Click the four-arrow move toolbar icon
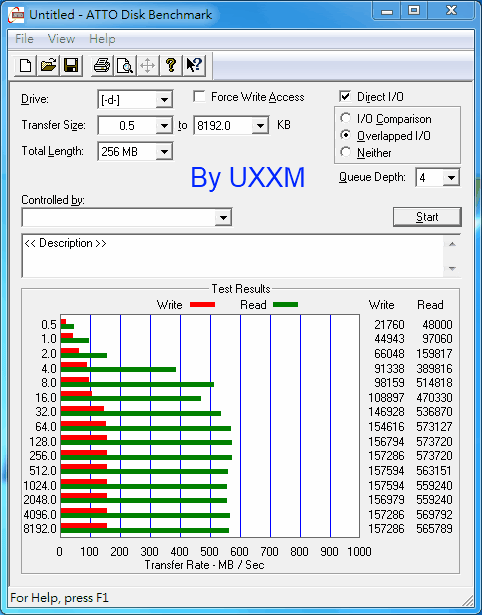Screen dimensions: 482x615 coord(147,65)
